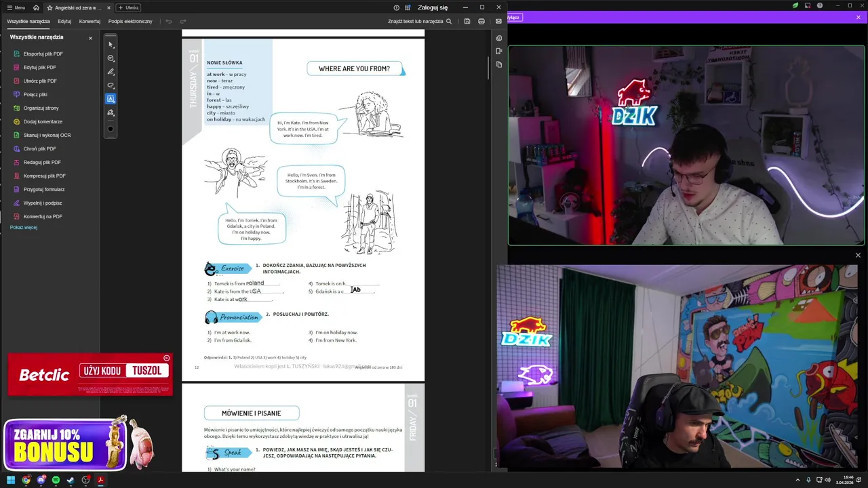Open Spotify from taskbar
The height and width of the screenshot is (488, 868).
[56, 480]
